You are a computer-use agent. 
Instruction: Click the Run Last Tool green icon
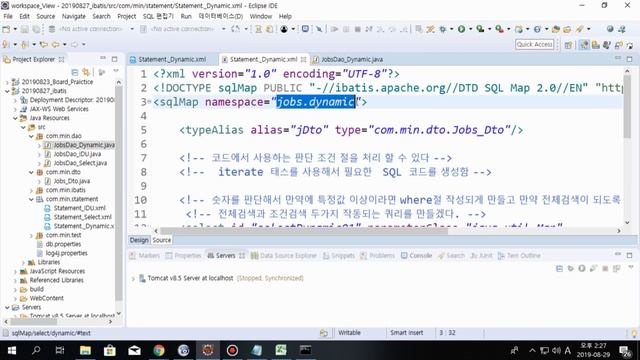point(480,29)
